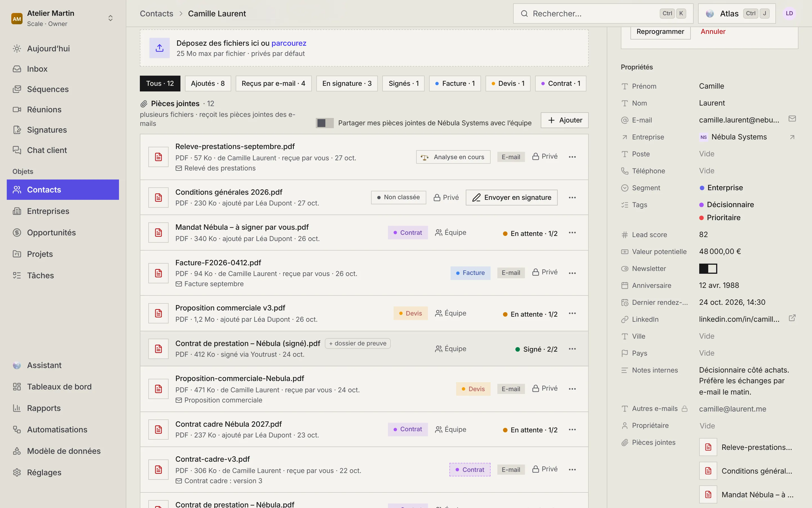Click the parcourez link
Viewport: 812px width, 508px height.
289,43
